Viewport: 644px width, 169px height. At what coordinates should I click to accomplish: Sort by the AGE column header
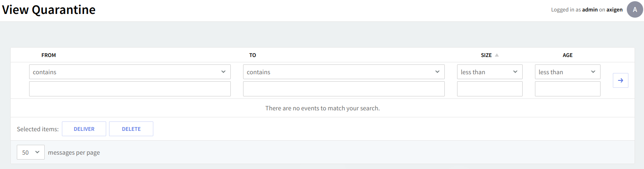coord(567,55)
